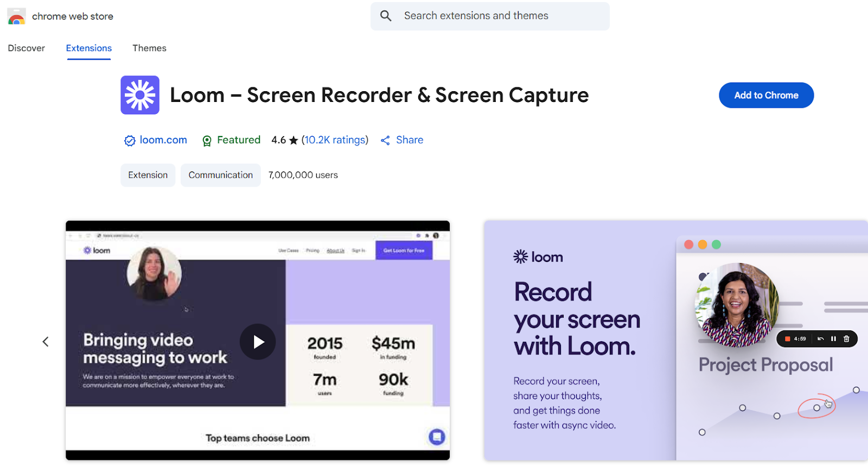Image resolution: width=868 pixels, height=467 pixels.
Task: Click the blue chat bubble icon in the video
Action: [437, 437]
